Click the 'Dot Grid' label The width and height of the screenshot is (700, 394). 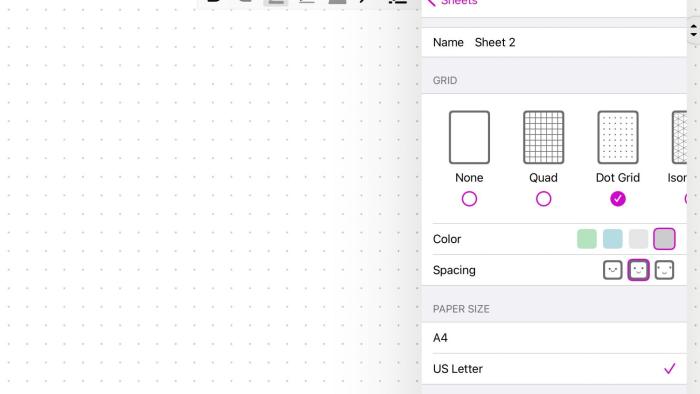(x=618, y=178)
